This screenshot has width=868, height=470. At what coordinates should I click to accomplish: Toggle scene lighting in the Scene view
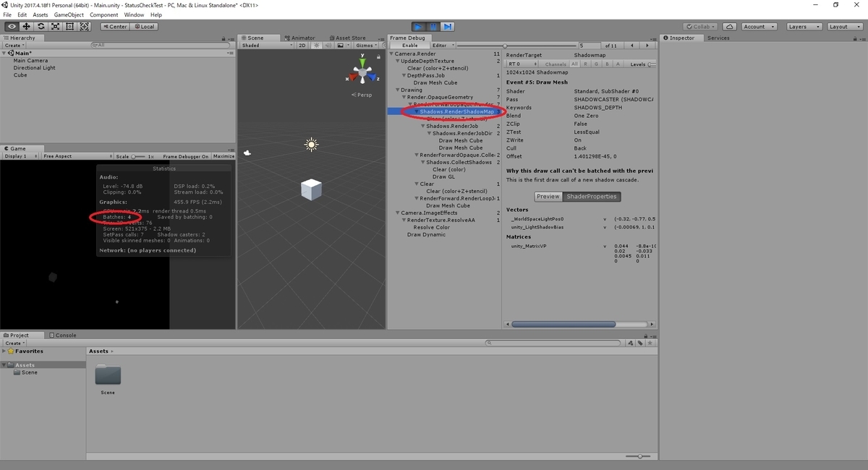click(x=315, y=44)
